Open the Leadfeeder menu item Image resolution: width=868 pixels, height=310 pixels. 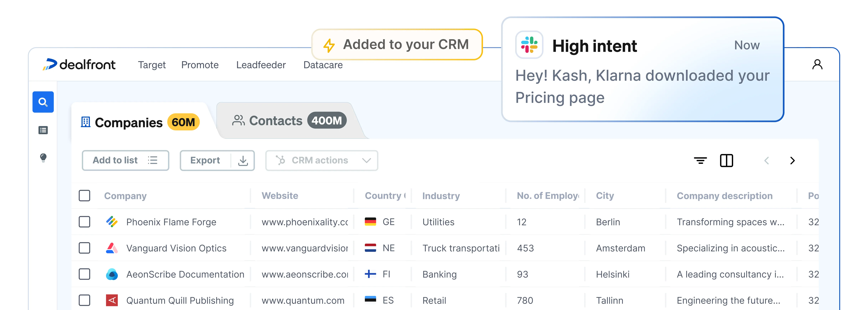261,65
